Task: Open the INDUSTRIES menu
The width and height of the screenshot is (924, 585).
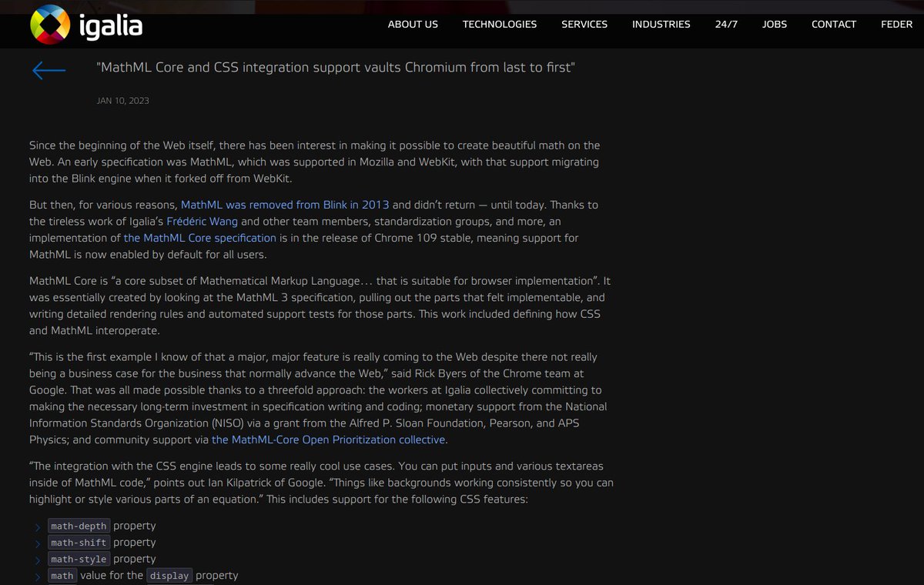Action: pyautogui.click(x=661, y=24)
